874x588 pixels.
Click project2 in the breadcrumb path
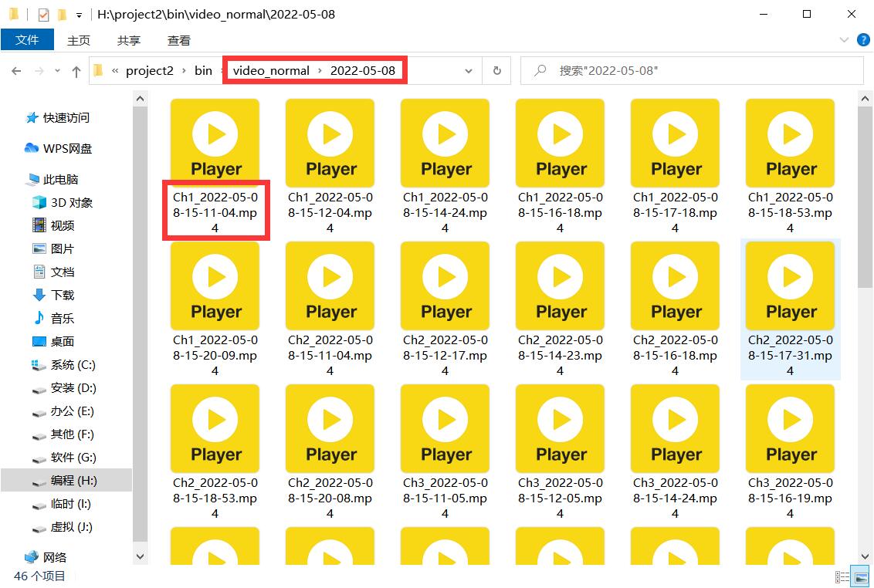(150, 71)
